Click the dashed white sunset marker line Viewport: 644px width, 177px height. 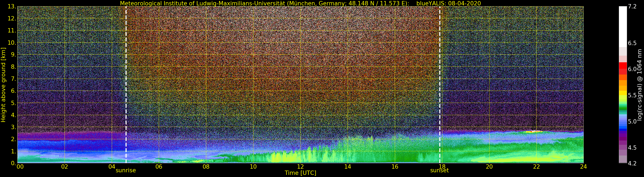pyautogui.click(x=439, y=85)
